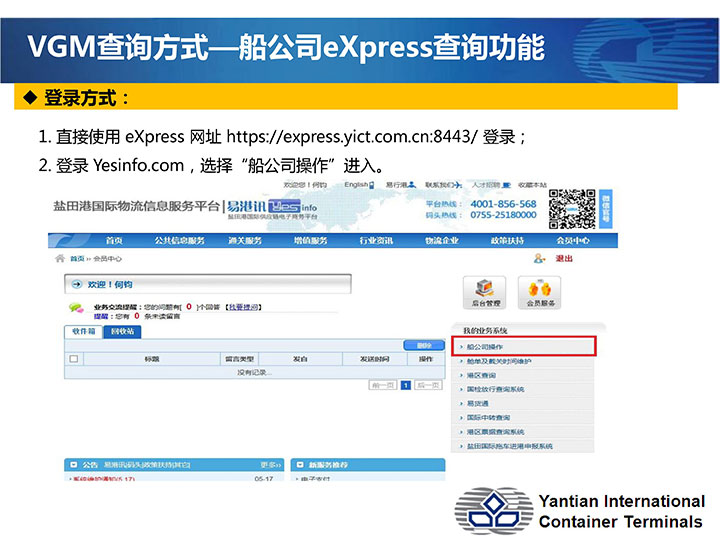Click the user icon beside 退出
Screen dimensions: 720x540
click(540, 259)
